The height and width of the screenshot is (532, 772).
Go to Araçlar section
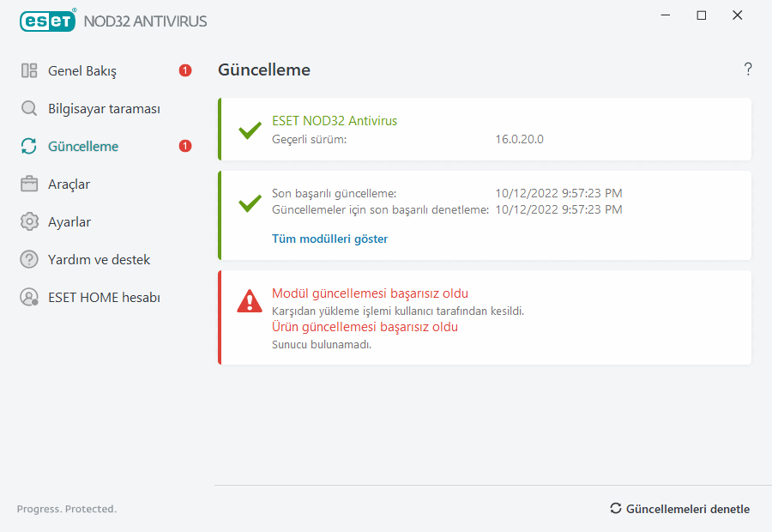coord(69,184)
